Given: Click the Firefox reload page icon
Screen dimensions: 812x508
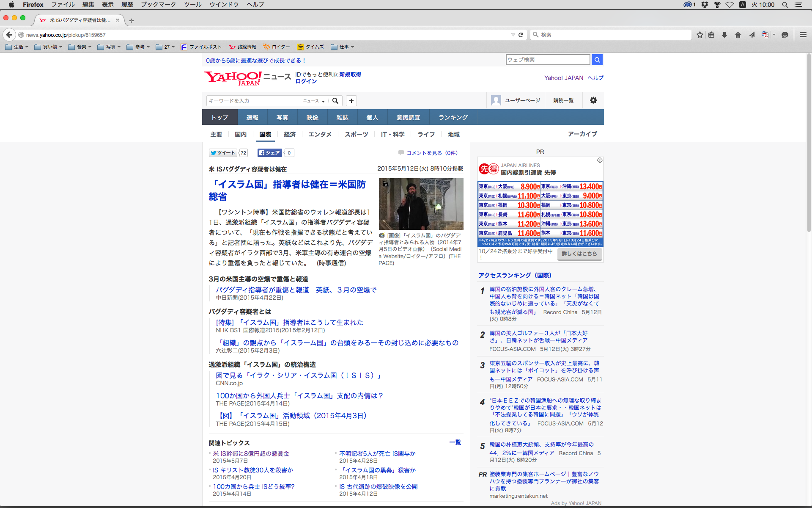Looking at the screenshot, I should 521,35.
